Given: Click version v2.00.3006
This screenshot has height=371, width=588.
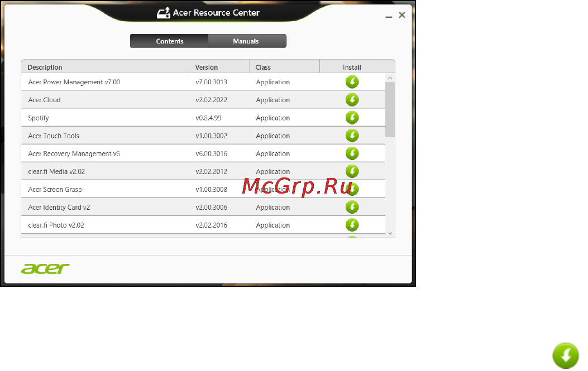Looking at the screenshot, I should coord(211,207).
